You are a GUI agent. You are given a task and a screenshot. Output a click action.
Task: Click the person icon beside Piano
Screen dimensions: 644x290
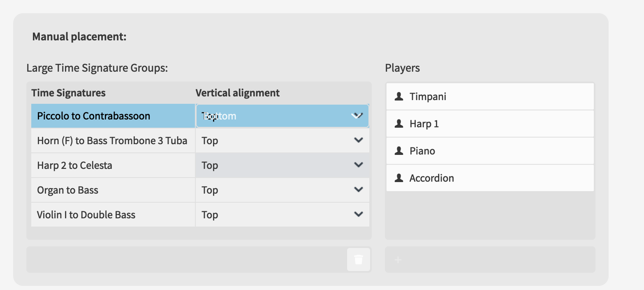click(398, 151)
